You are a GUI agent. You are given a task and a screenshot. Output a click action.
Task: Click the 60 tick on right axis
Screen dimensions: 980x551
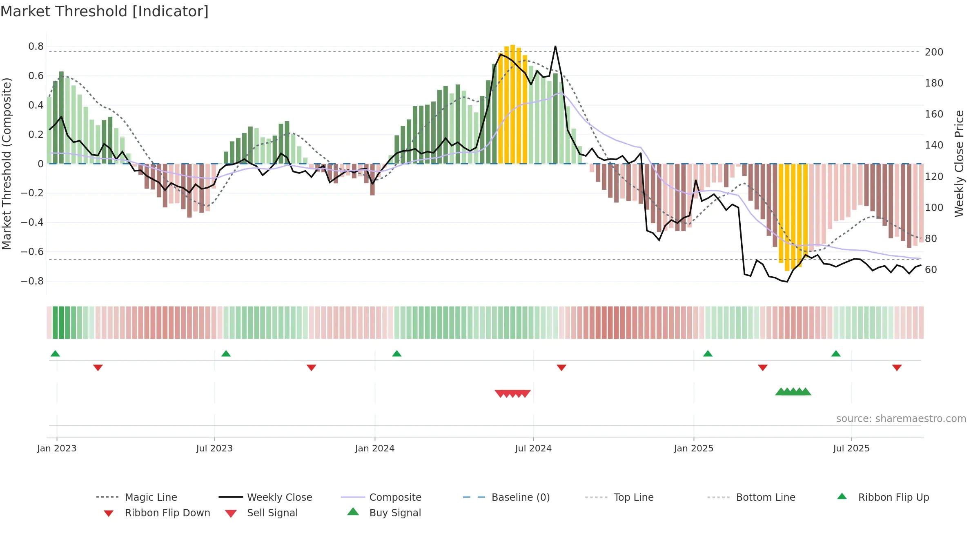click(931, 270)
